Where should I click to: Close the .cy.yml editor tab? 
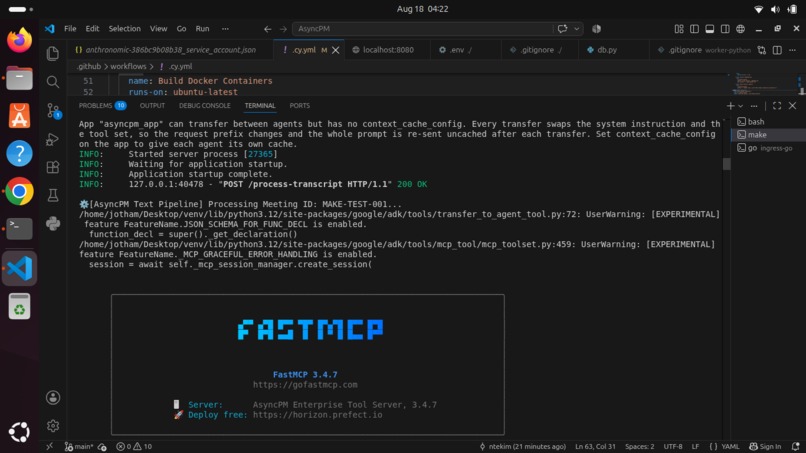[336, 50]
